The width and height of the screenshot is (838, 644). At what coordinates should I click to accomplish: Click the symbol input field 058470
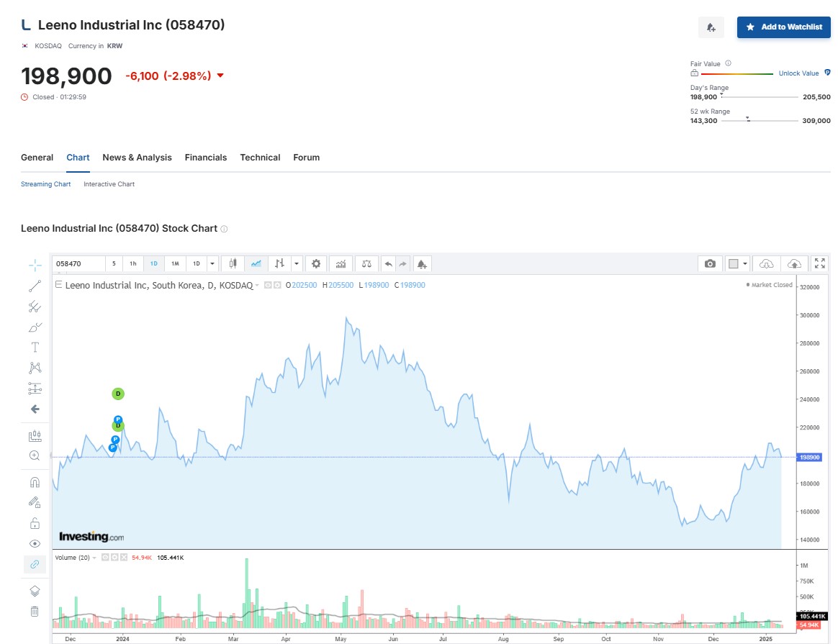pyautogui.click(x=78, y=264)
